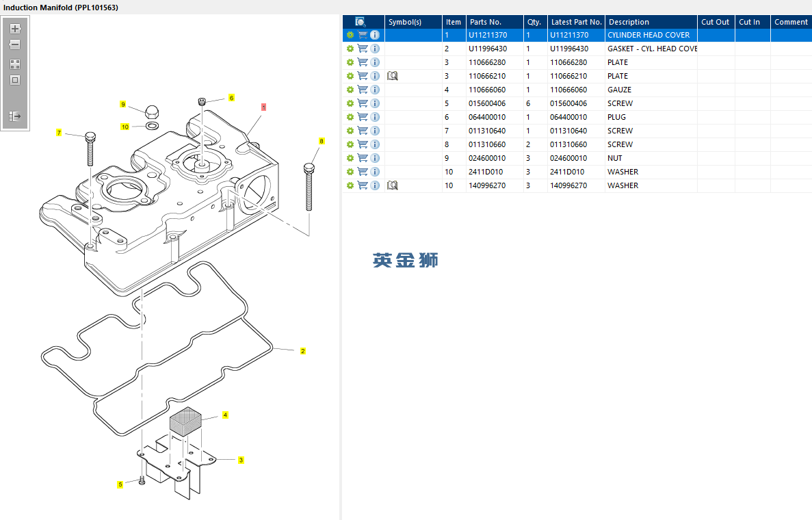Screen dimensions: 812x520
Task: Zoom out of the parts diagram
Action: 15,44
